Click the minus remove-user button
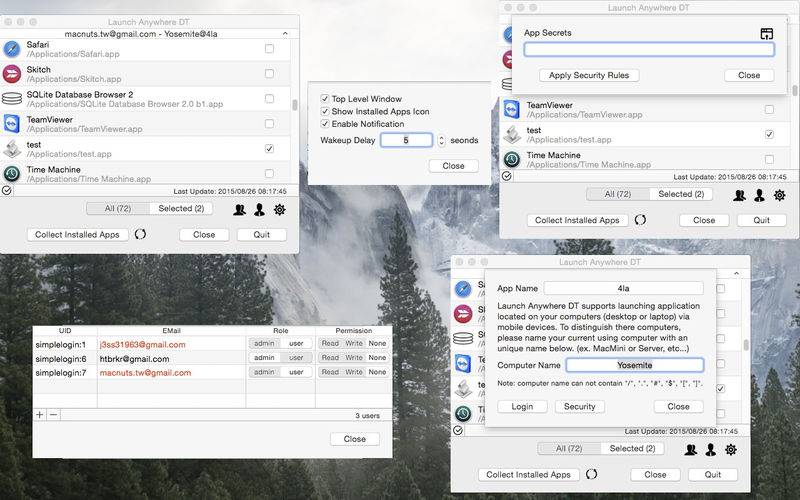The width and height of the screenshot is (800, 500). click(x=54, y=415)
